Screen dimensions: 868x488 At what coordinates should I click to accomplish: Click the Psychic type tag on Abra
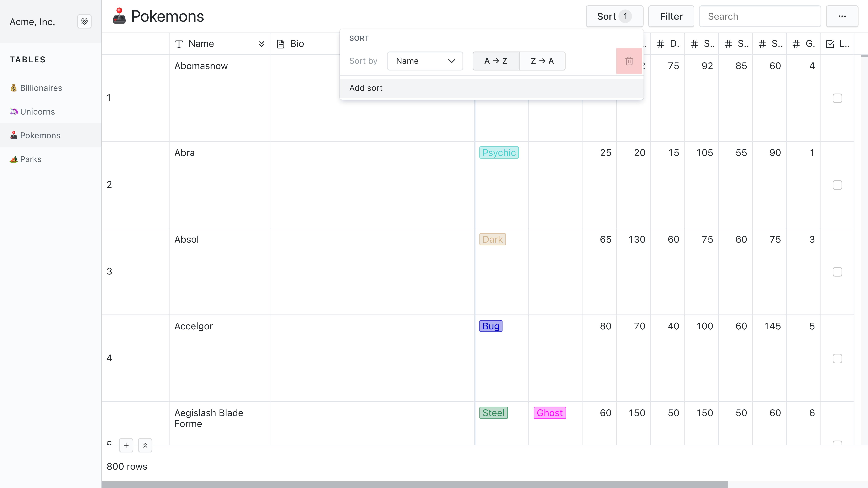click(x=499, y=152)
